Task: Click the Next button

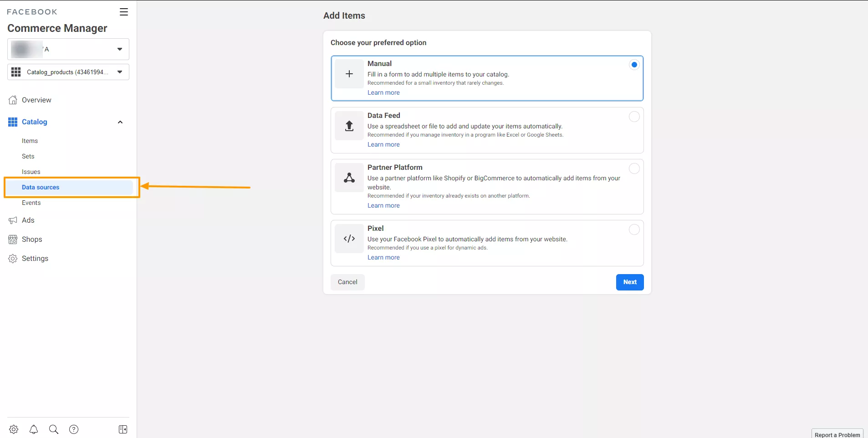Action: 630,282
